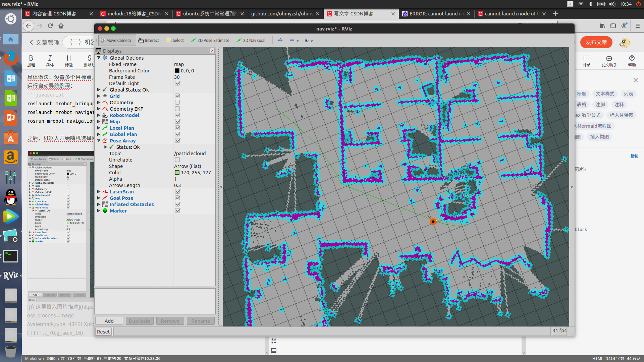The width and height of the screenshot is (644, 362).
Task: Click the RViz dock icon
Action: click(11, 276)
